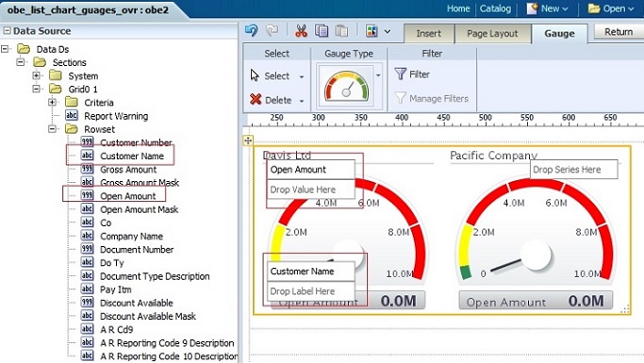This screenshot has height=363, width=644.
Task: Click the Return button
Action: click(619, 32)
